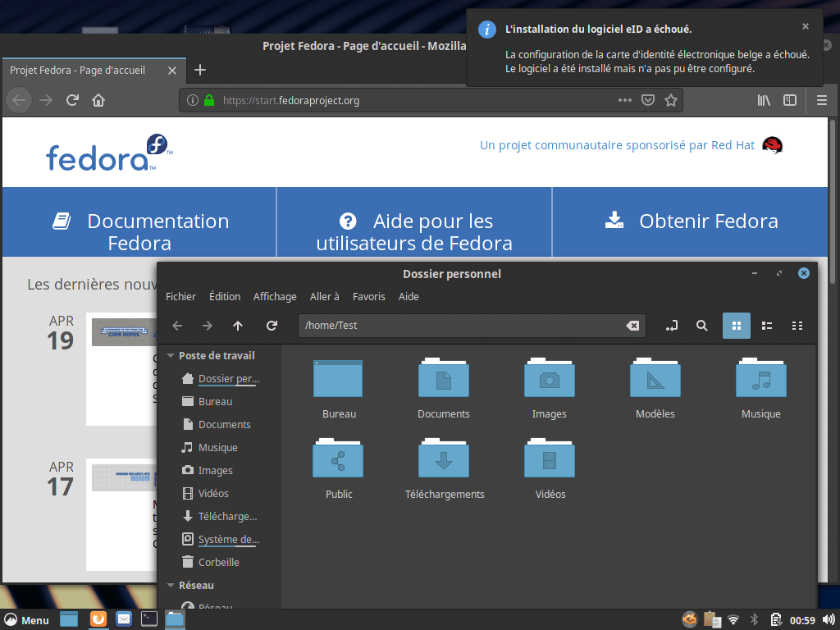Switch to compact view in file manager
Screen dimensions: 840x630
click(x=797, y=326)
